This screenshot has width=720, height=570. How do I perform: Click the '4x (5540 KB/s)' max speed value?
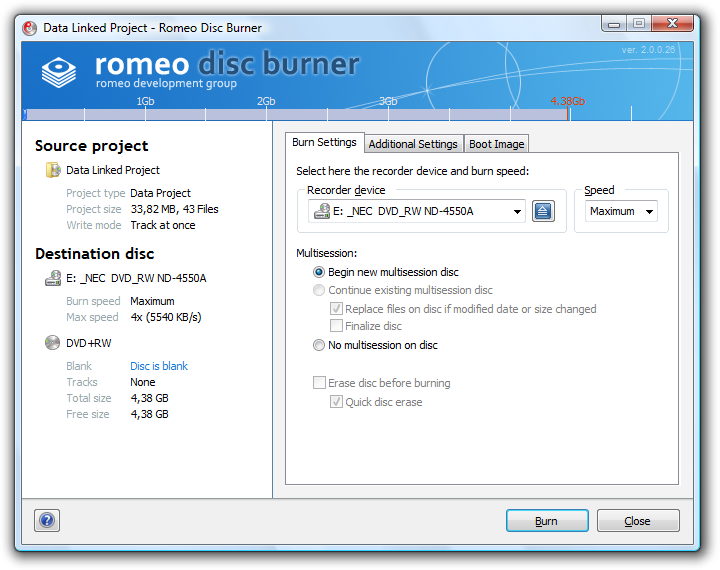tap(166, 317)
